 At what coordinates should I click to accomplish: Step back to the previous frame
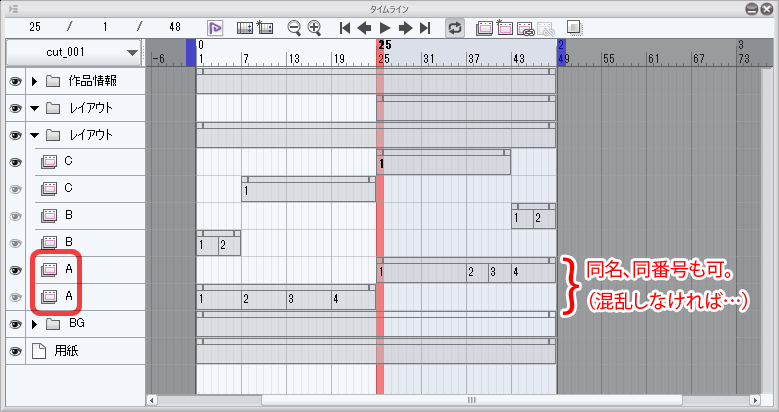[x=364, y=28]
